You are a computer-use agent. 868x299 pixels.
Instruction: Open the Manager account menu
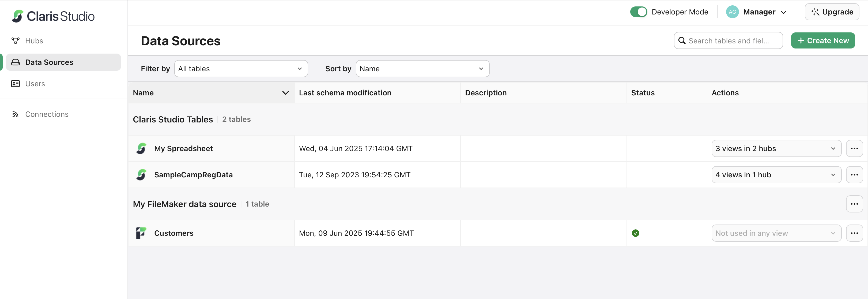757,12
